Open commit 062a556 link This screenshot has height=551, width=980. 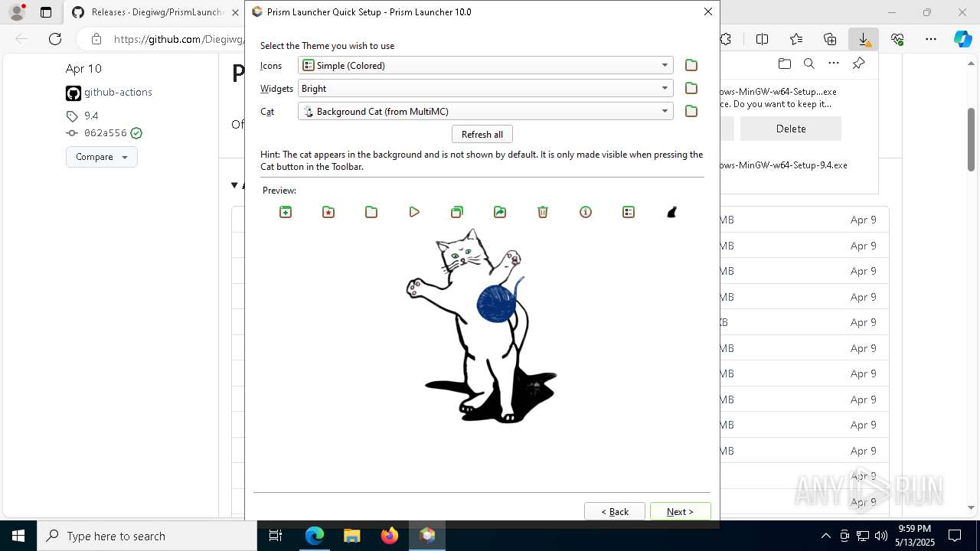tap(106, 133)
